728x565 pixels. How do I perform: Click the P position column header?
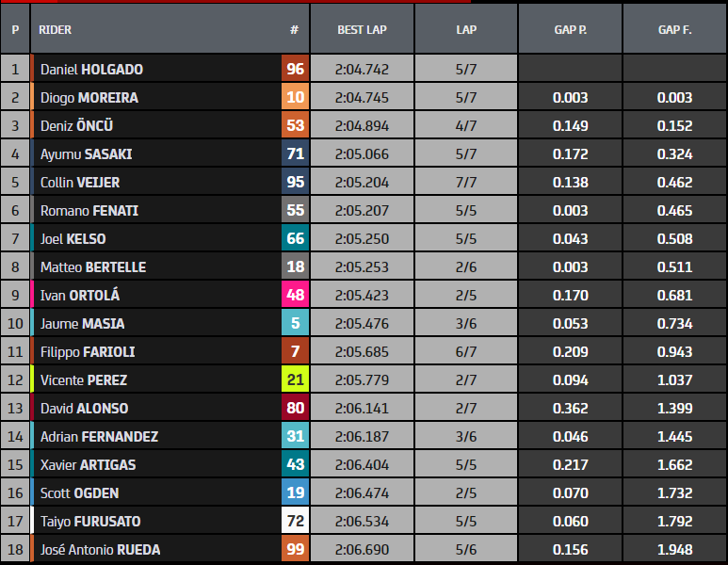pos(15,29)
